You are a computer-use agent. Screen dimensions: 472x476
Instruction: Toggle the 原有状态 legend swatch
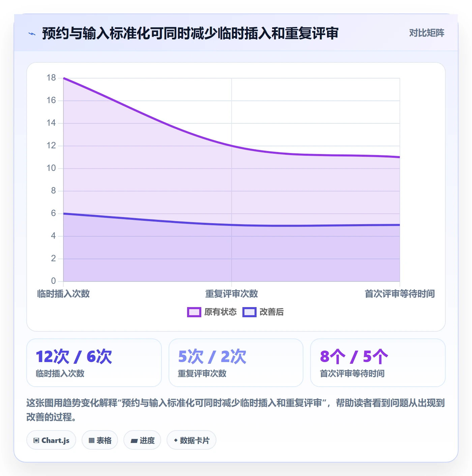tap(194, 312)
